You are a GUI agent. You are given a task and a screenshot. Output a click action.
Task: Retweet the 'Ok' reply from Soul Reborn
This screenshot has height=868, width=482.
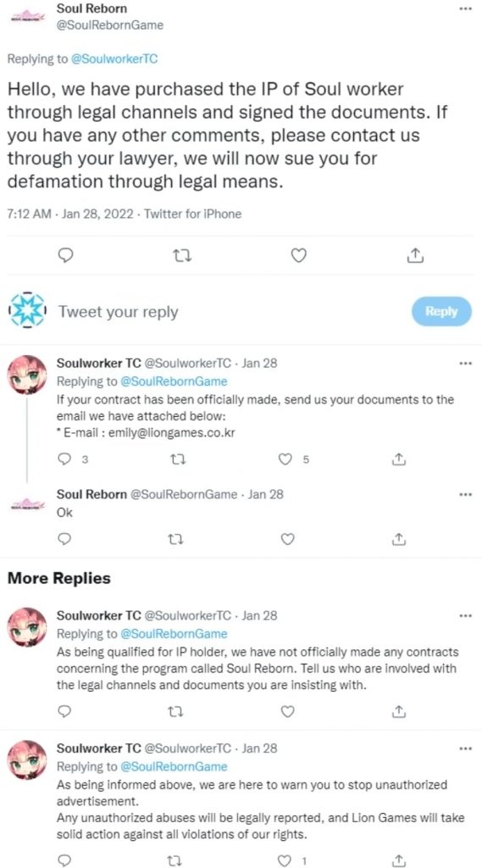coord(176,538)
